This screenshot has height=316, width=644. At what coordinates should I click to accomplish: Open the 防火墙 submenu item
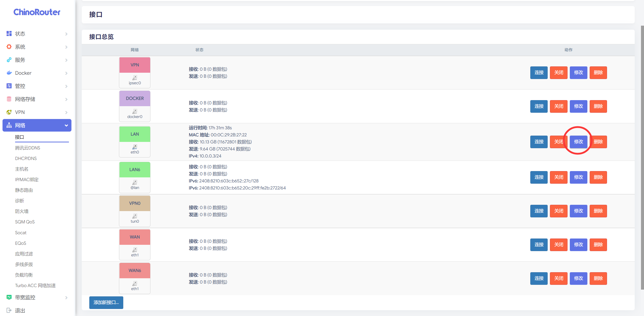pos(22,211)
